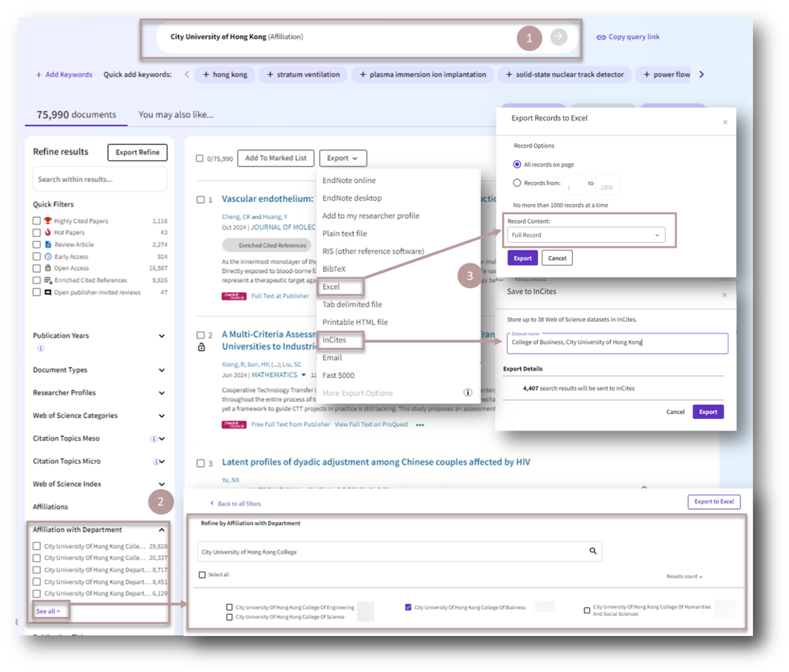Check the Open Access quick filter
The width and height of the screenshot is (789, 672).
(x=37, y=268)
